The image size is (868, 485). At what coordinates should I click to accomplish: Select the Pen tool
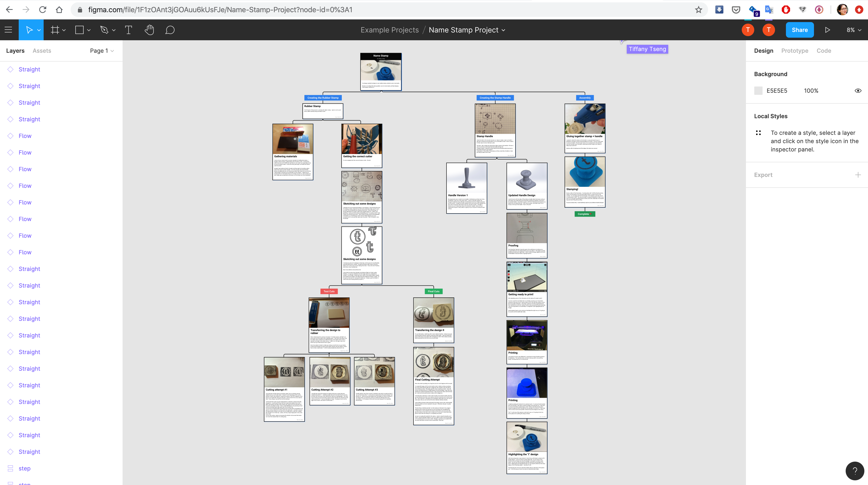pyautogui.click(x=104, y=30)
